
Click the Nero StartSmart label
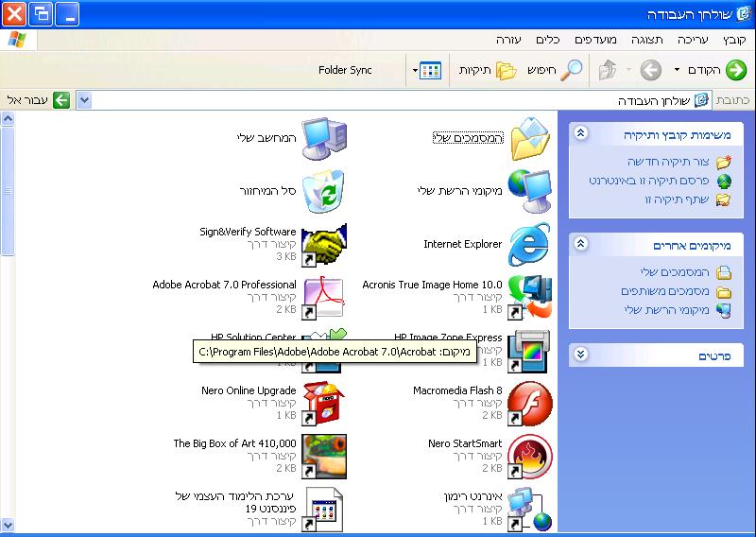(x=465, y=443)
